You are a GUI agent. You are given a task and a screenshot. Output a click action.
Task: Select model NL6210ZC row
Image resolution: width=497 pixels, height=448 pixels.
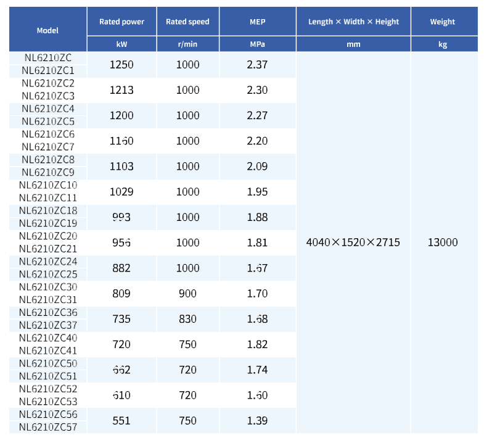[x=48, y=58]
